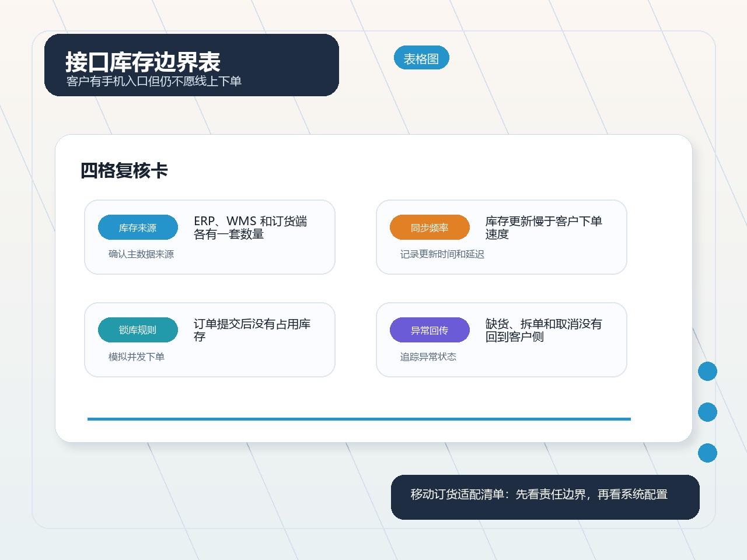Select the 锁库规则 teal label
Image resolution: width=747 pixels, height=560 pixels.
(138, 330)
